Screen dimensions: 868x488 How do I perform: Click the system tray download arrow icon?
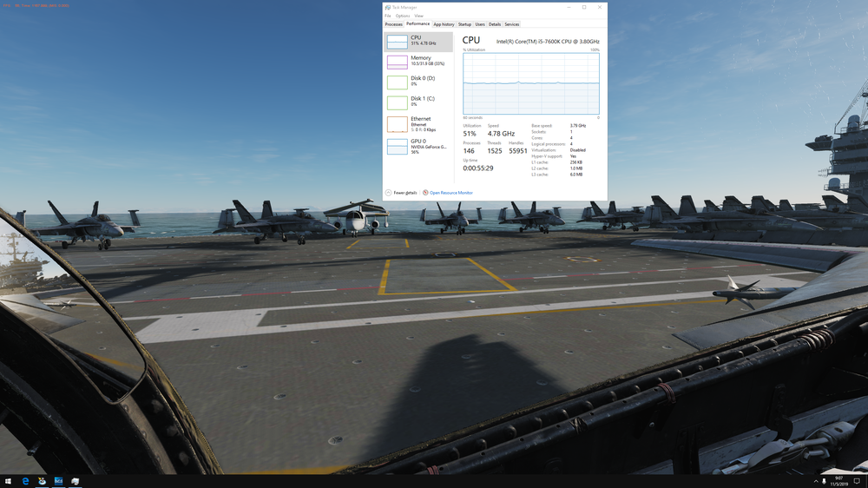point(824,481)
